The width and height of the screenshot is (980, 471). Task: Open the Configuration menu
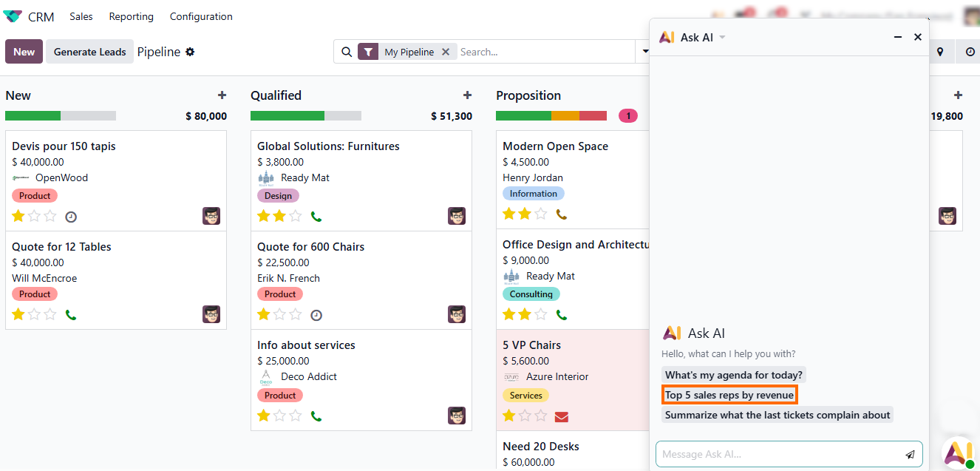click(x=201, y=16)
